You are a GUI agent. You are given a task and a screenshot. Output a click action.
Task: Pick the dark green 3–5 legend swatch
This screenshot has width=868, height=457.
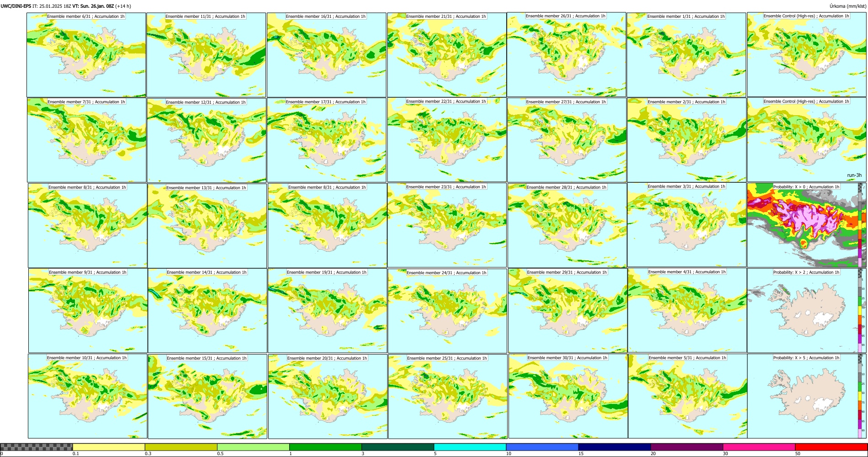397,447
